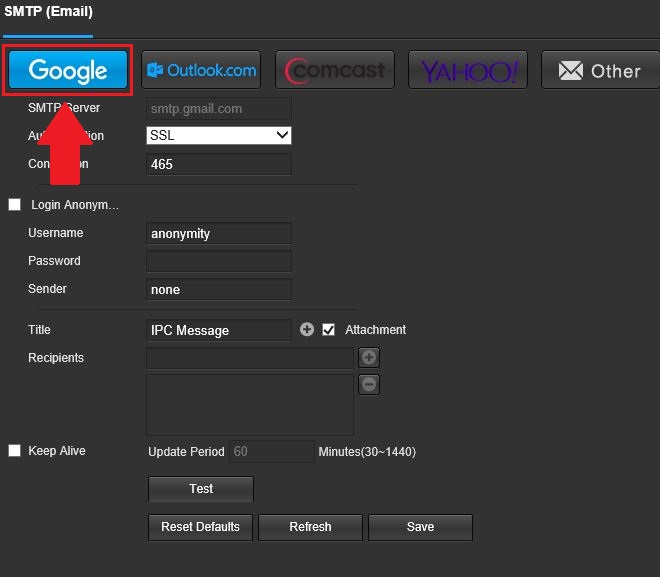This screenshot has height=577, width=660.
Task: Focus the Password input field
Action: coord(218,261)
